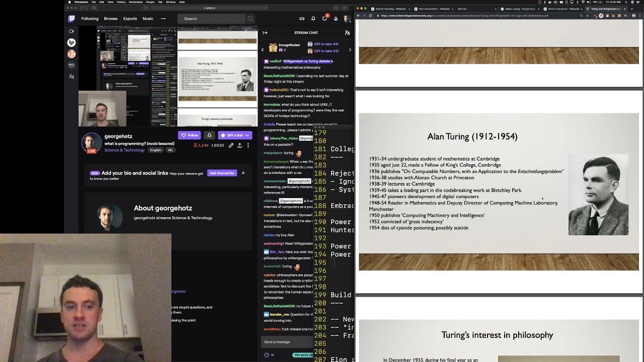Click "Turing's interest in philosophy" heading
This screenshot has height=362, width=644.
(497, 335)
